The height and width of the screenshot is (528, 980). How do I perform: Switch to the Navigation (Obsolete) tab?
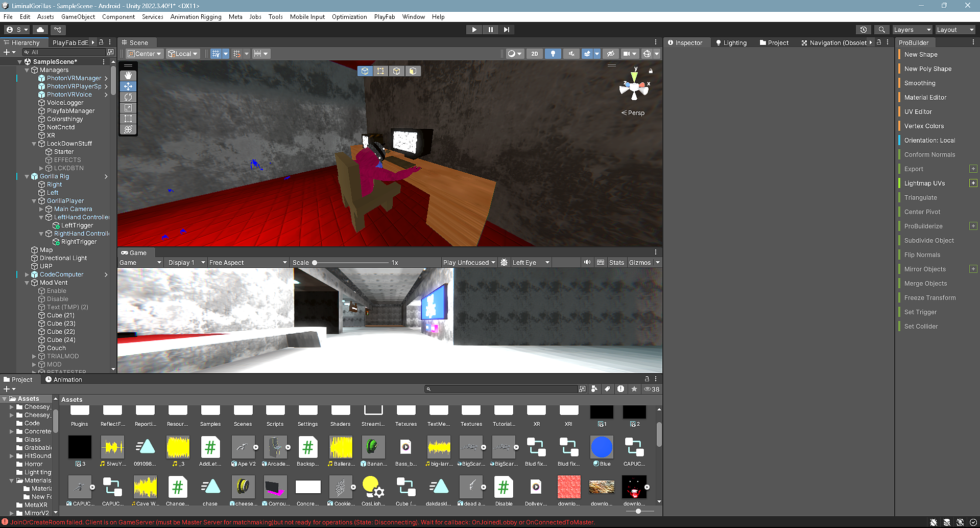834,43
